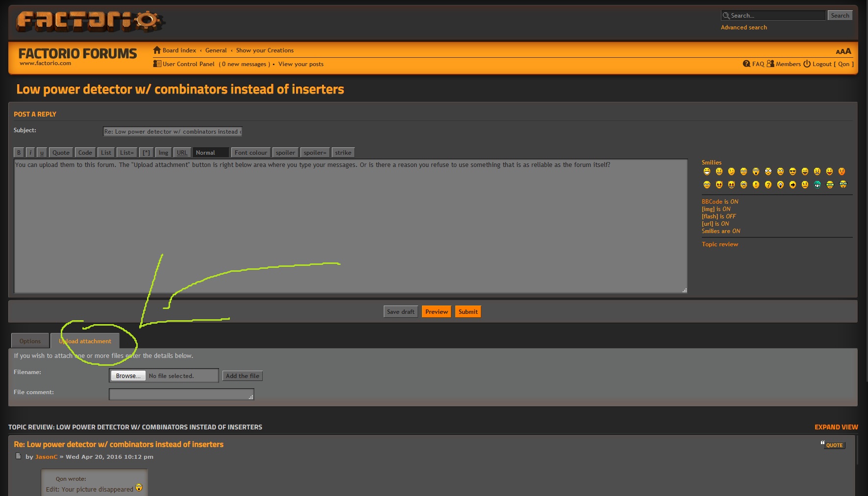The image size is (868, 496).
Task: Preview the reply
Action: pos(436,312)
